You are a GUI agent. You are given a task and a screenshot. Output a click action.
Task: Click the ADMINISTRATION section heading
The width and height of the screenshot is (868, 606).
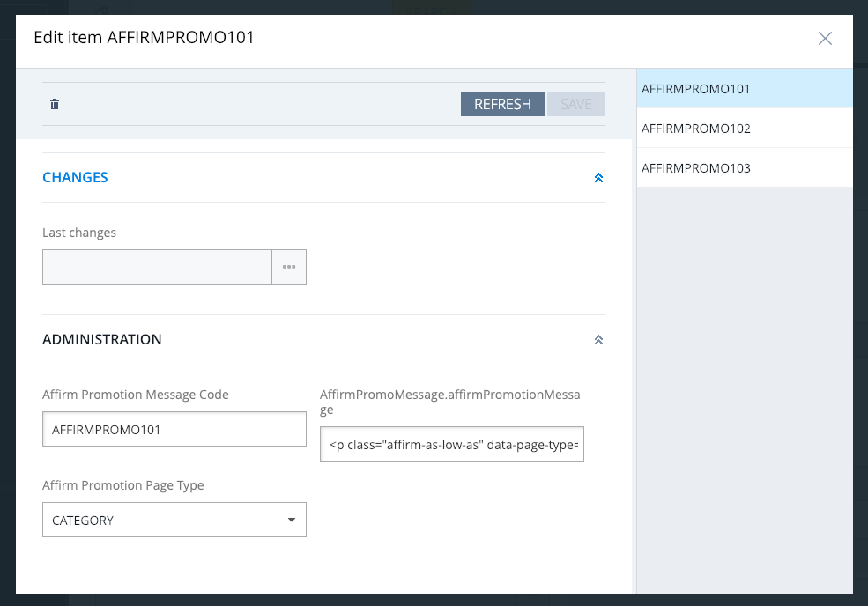tap(102, 339)
